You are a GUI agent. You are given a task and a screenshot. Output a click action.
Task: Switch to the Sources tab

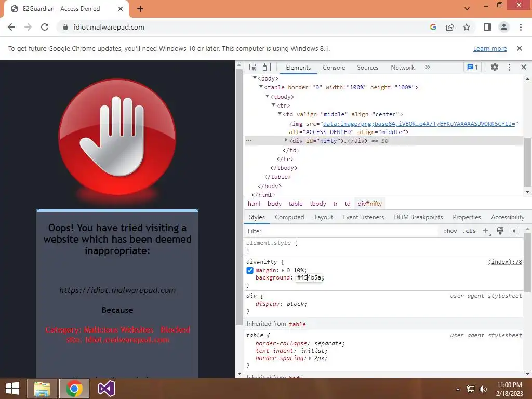367,68
